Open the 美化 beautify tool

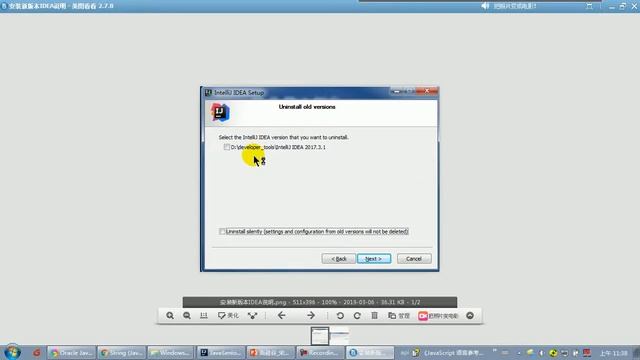228,316
